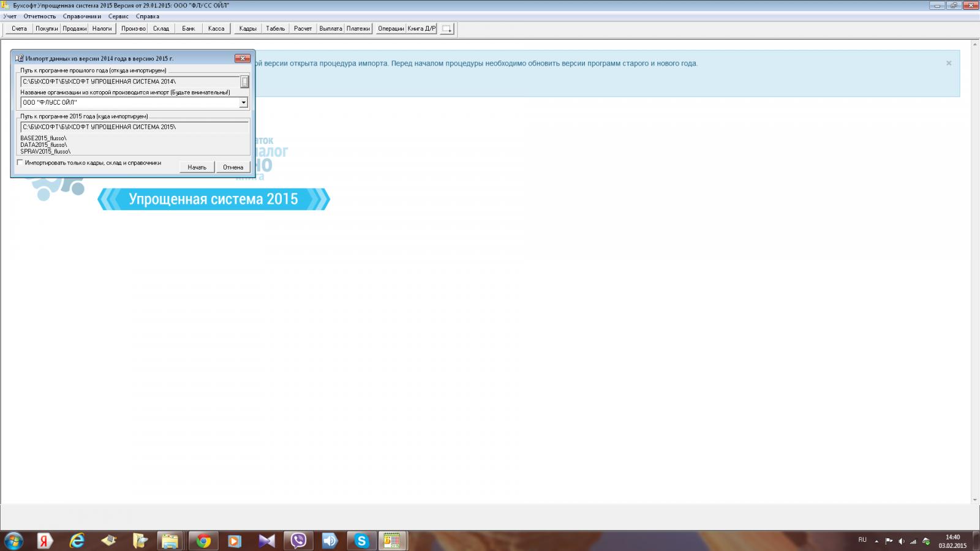Image resolution: width=980 pixels, height=551 pixels.
Task: Dismiss the blue import notification banner
Action: coord(949,63)
